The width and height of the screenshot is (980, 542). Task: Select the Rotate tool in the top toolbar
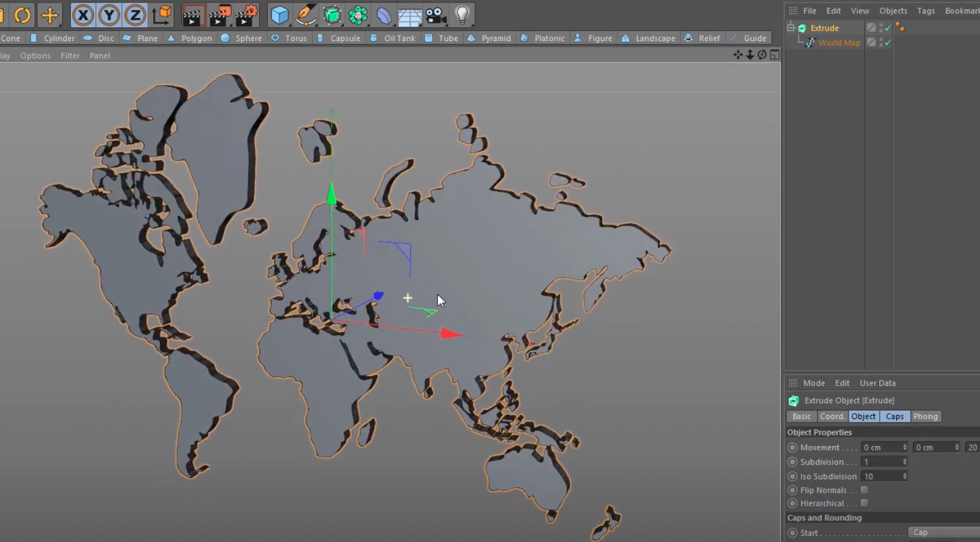22,15
